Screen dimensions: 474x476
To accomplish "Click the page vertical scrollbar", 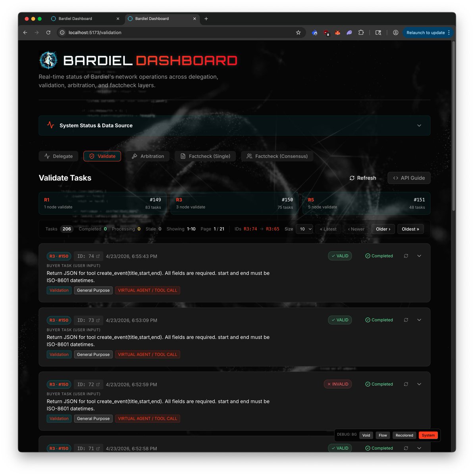I will tap(453, 127).
